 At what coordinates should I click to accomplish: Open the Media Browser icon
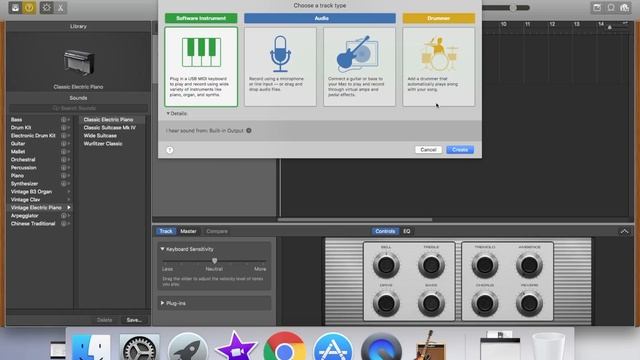point(624,8)
